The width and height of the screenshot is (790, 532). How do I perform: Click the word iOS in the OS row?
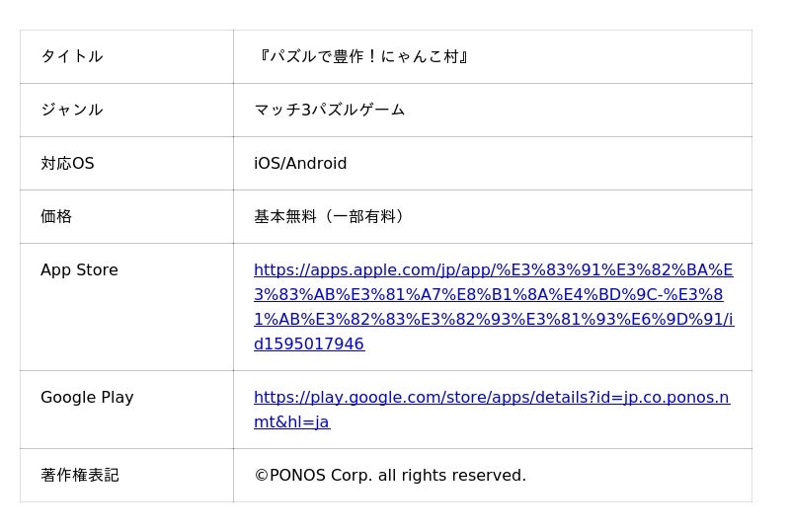pos(267,164)
